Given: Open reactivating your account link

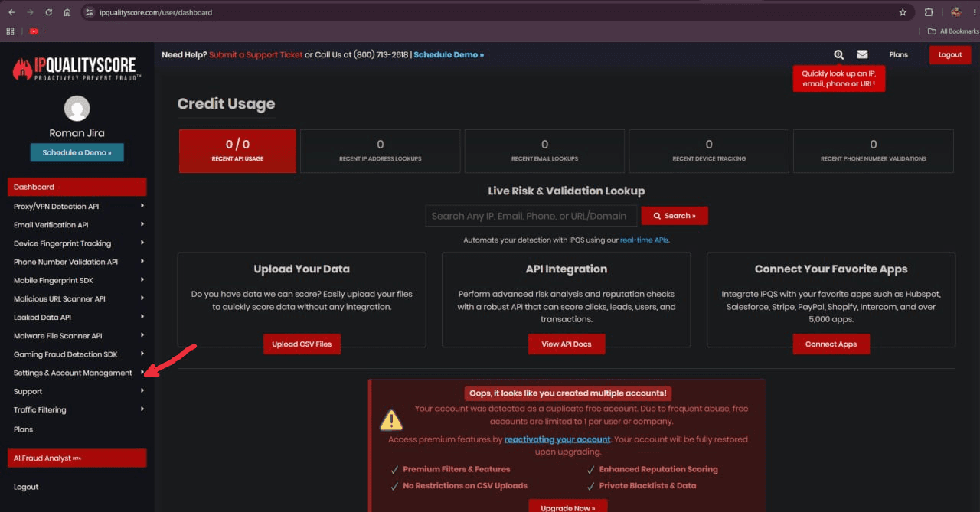Looking at the screenshot, I should pos(557,439).
